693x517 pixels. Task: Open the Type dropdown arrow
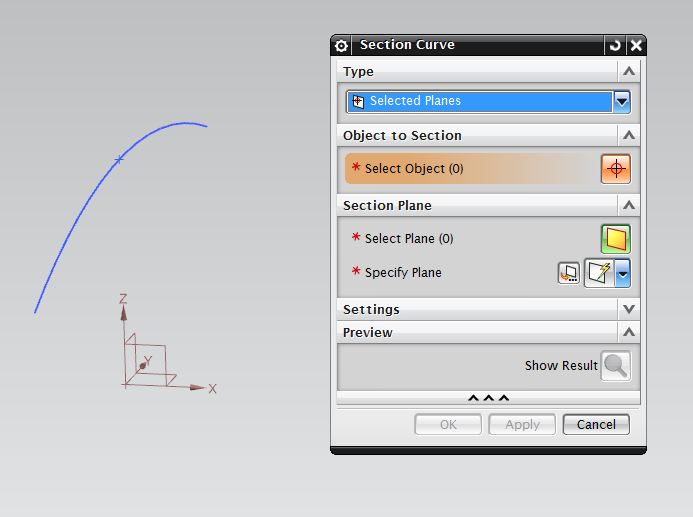coord(622,101)
